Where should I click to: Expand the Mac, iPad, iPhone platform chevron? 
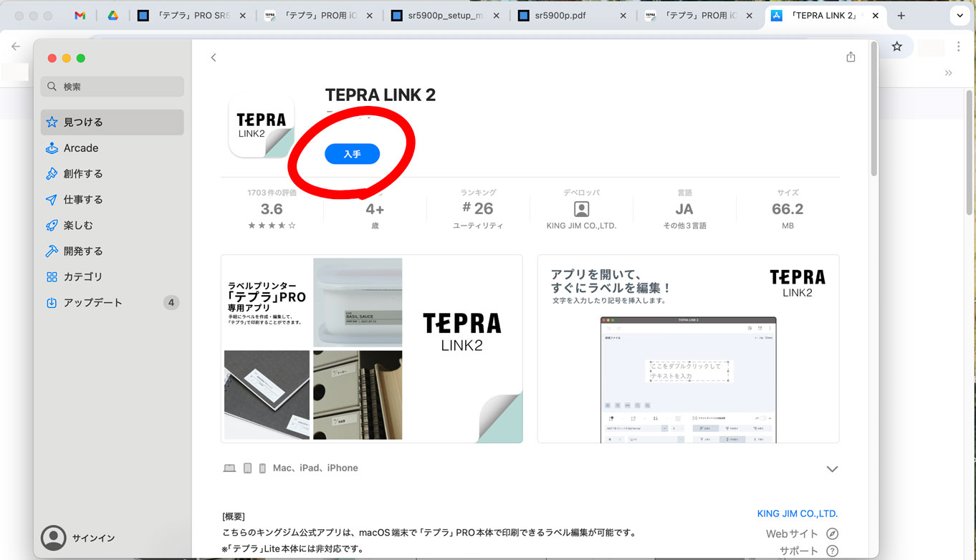click(832, 469)
